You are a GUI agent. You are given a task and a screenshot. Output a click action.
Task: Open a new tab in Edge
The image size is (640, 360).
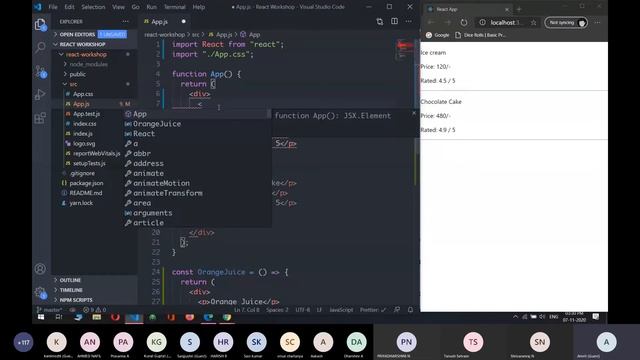519,9
